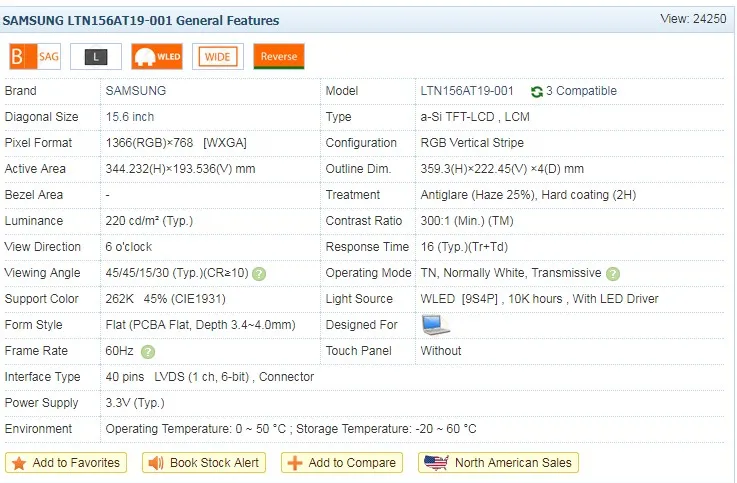This screenshot has width=737, height=483.
Task: Click the laptop Designed For icon
Action: [x=435, y=325]
